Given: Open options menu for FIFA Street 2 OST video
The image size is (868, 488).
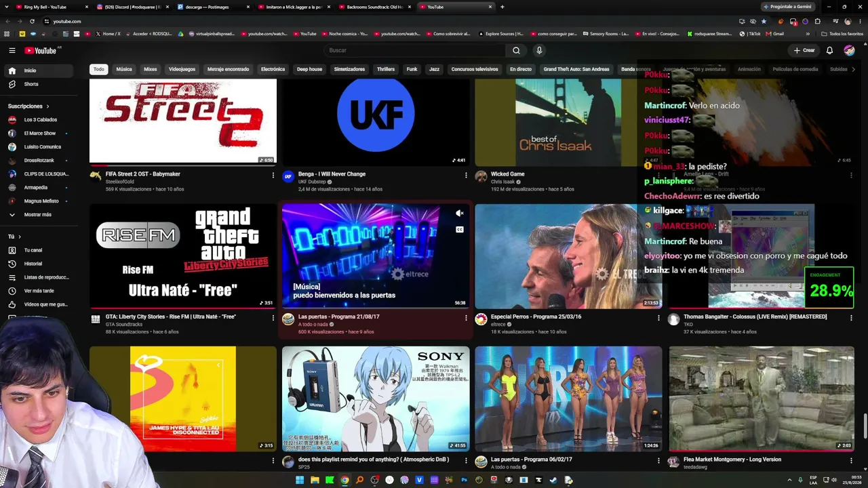Looking at the screenshot, I should pos(273,175).
